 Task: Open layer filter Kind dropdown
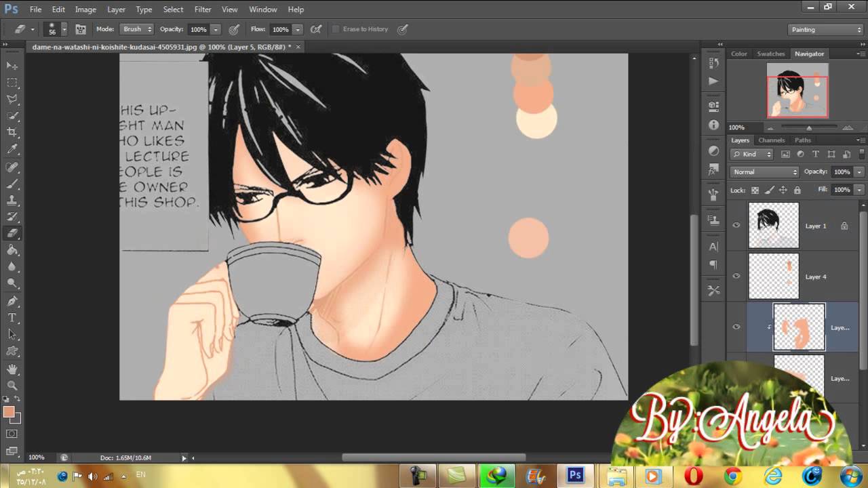point(752,155)
